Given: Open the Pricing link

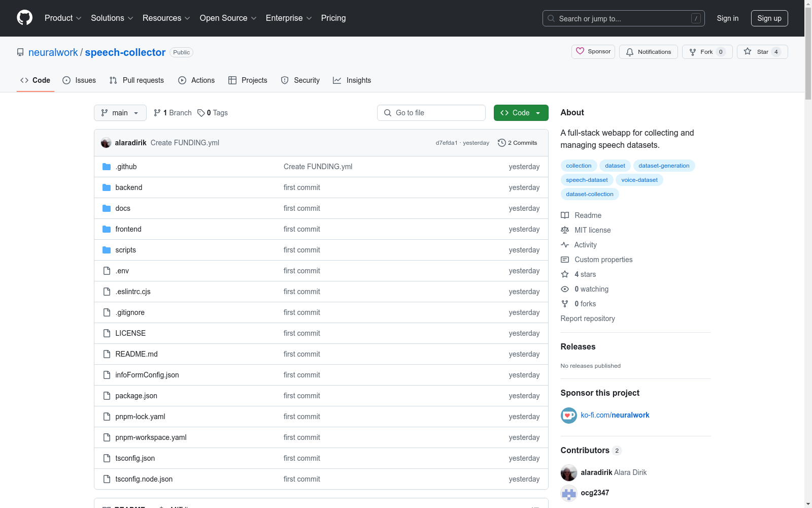Looking at the screenshot, I should click(x=333, y=18).
